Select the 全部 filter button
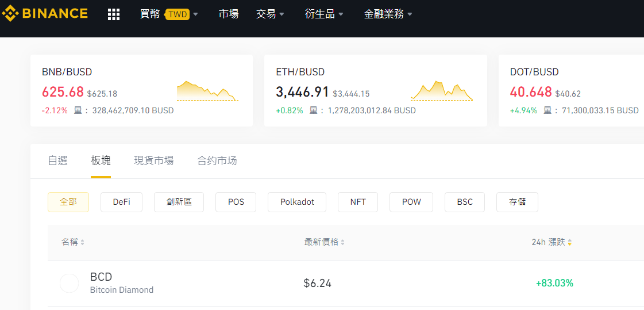 point(68,202)
